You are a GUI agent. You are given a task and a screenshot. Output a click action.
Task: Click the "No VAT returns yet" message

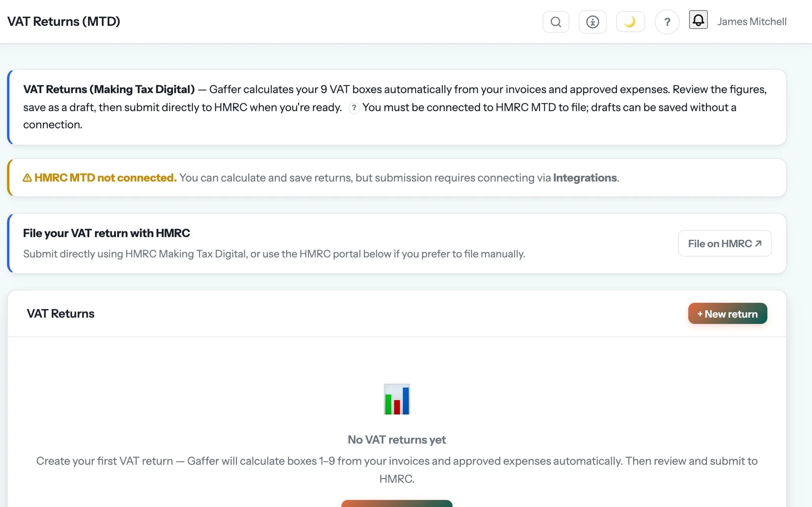pos(397,440)
